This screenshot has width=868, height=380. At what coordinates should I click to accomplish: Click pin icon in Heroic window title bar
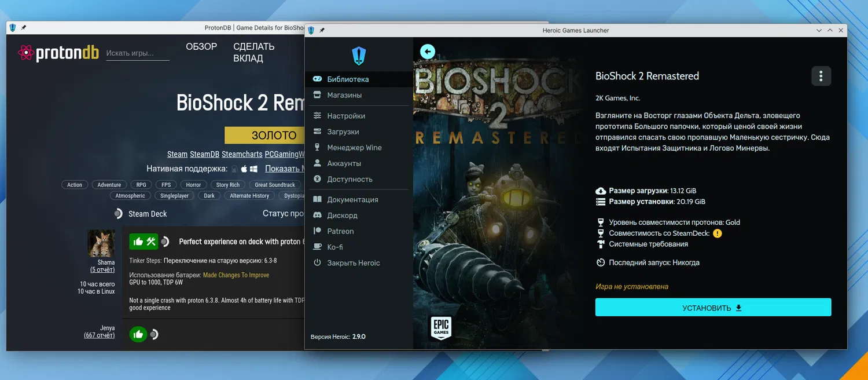click(322, 30)
